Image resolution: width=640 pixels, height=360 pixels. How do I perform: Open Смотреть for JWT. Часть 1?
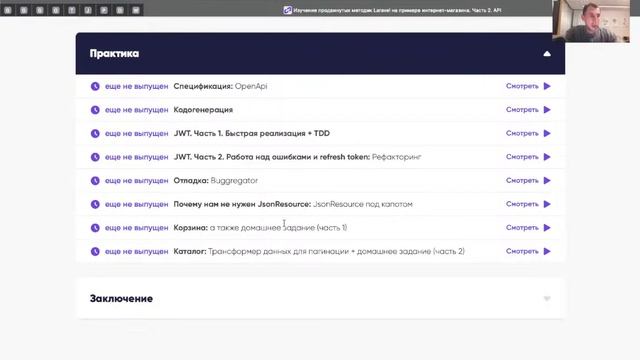click(522, 133)
